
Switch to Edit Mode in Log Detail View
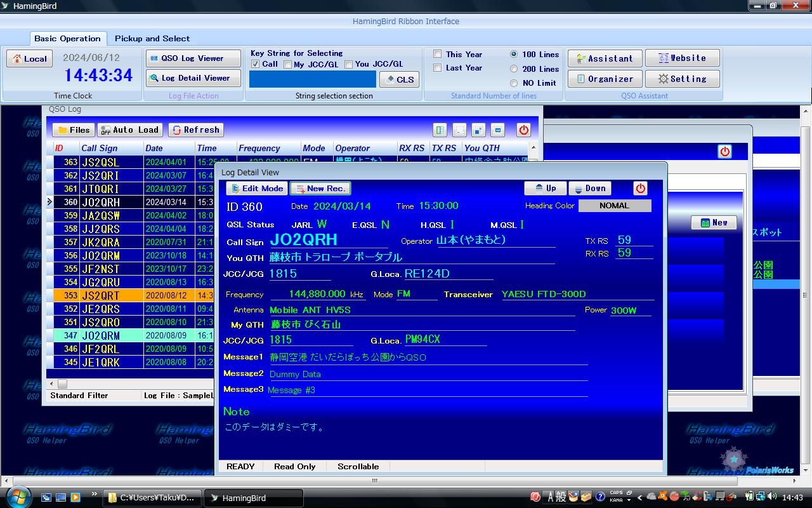coord(257,189)
